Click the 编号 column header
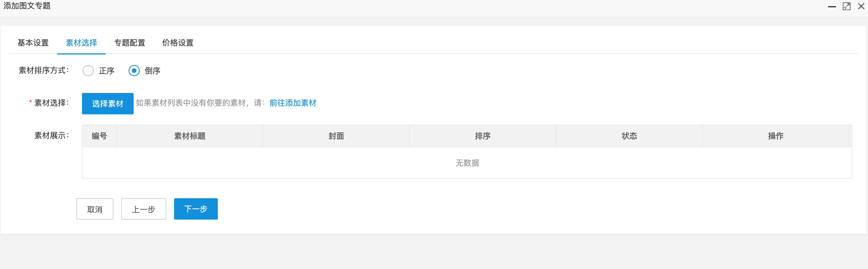 pos(99,136)
